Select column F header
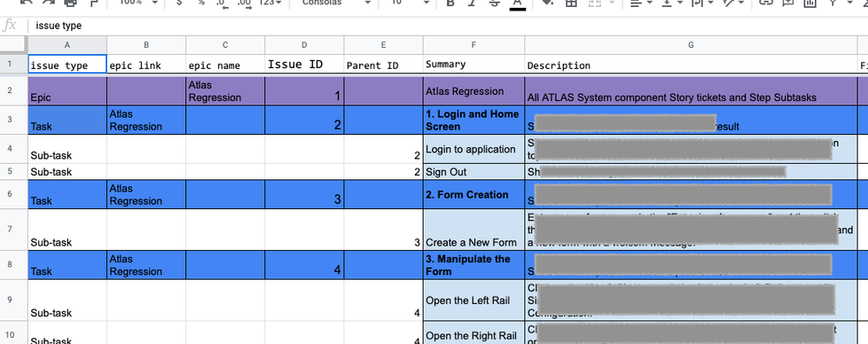 [x=474, y=45]
